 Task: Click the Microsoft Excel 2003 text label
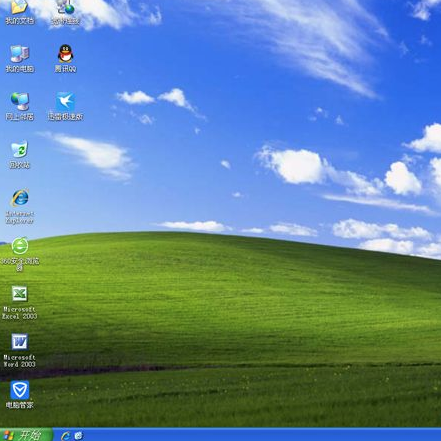[20, 313]
